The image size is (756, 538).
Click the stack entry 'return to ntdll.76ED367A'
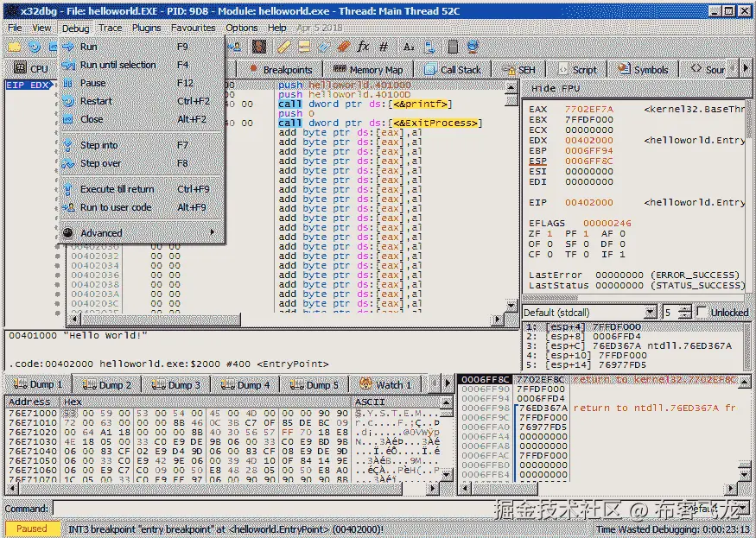coord(654,408)
